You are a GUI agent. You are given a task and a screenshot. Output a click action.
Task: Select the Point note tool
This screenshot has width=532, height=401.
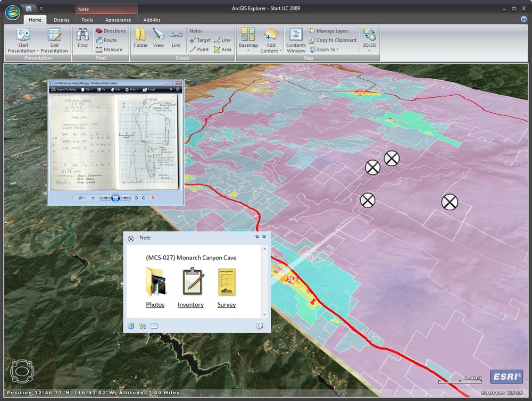pos(199,49)
